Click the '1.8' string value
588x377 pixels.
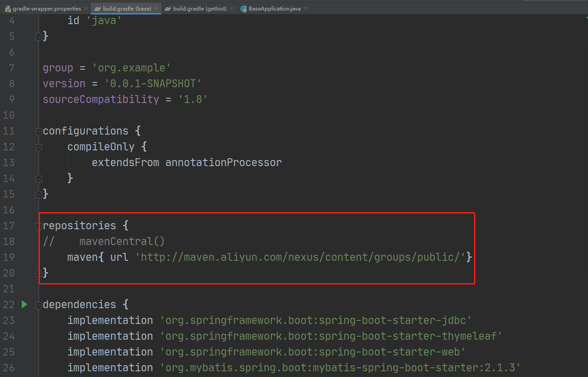coord(192,99)
